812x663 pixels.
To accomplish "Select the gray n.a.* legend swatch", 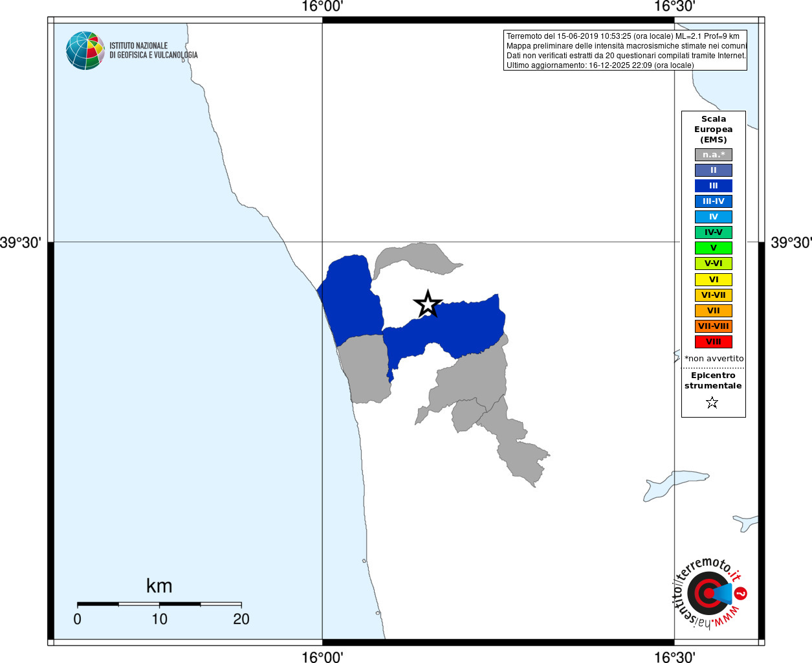I will pos(714,155).
